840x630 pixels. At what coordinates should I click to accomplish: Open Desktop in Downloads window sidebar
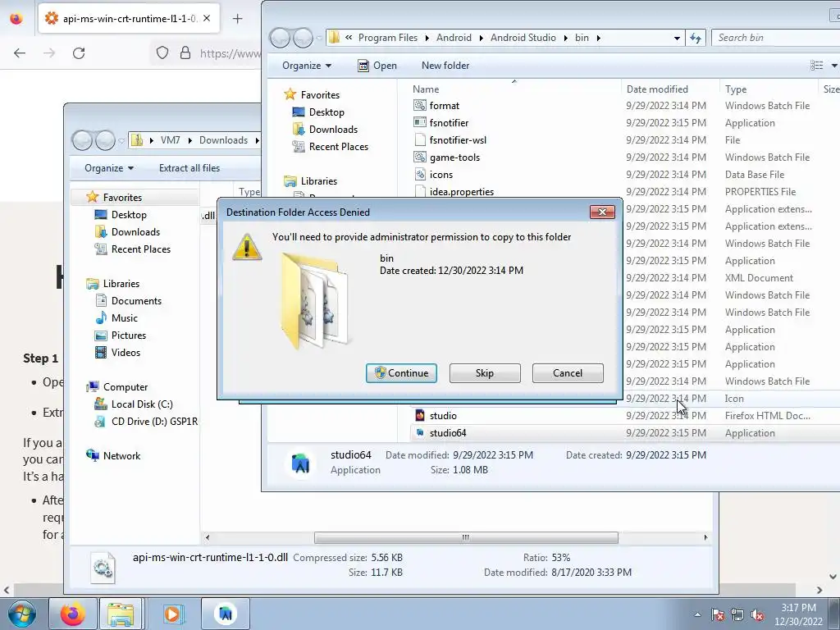tap(129, 215)
